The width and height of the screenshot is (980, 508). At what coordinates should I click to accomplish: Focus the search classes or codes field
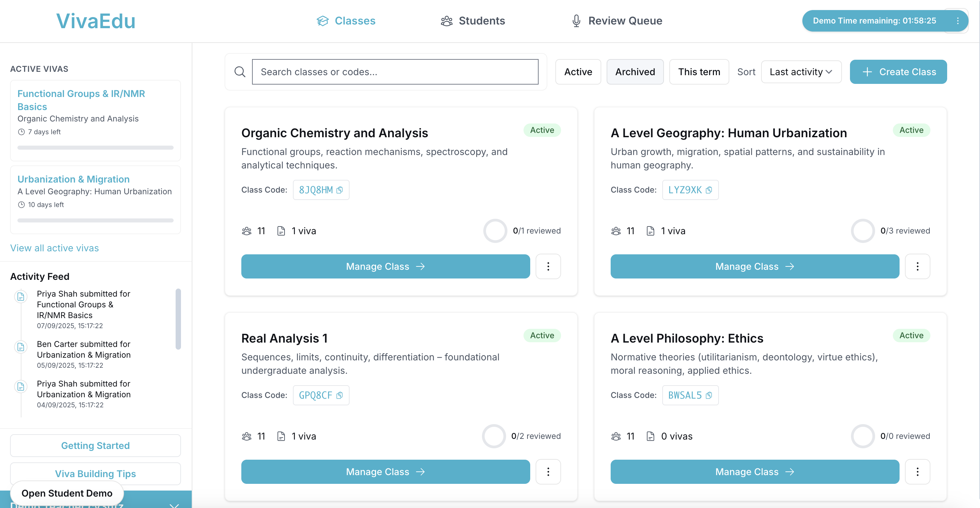pyautogui.click(x=395, y=72)
